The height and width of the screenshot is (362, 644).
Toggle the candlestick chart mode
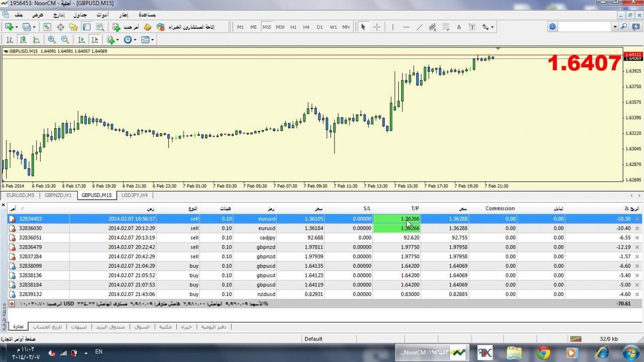(x=23, y=40)
